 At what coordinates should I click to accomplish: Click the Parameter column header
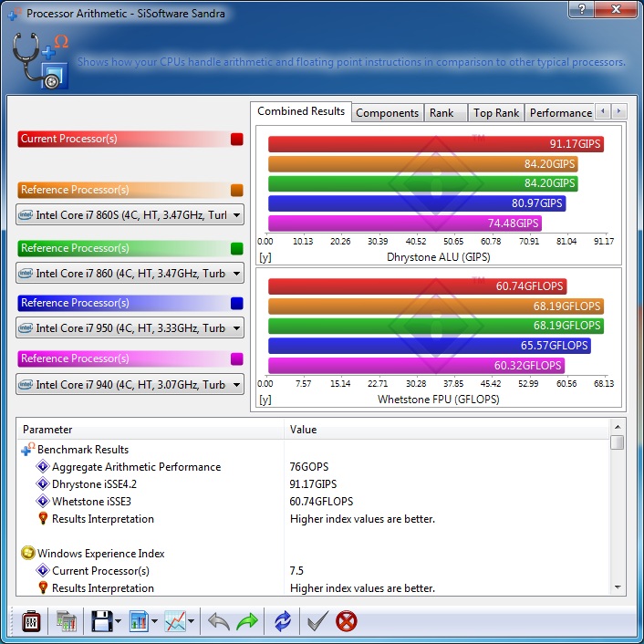151,430
